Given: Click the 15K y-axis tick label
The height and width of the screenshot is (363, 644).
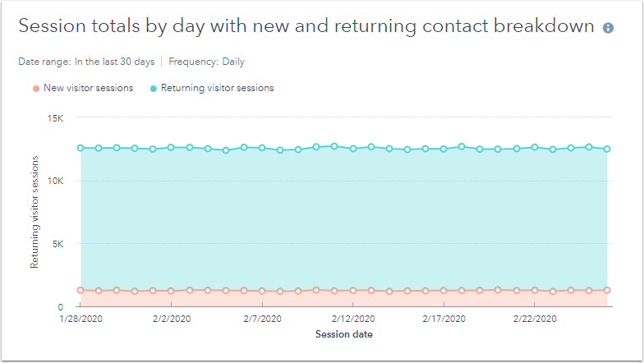Looking at the screenshot, I should click(x=54, y=117).
